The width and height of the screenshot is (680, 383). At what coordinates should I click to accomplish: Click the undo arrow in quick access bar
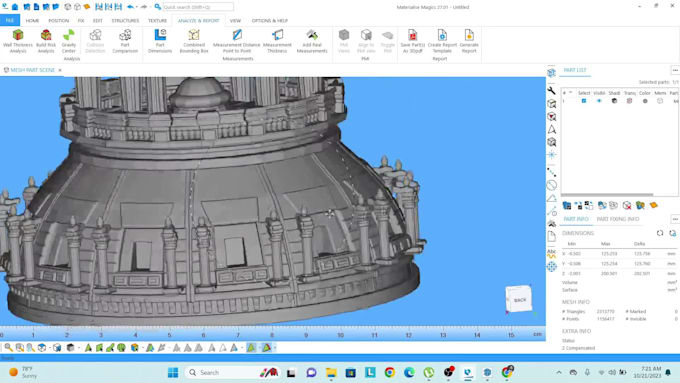click(x=130, y=7)
